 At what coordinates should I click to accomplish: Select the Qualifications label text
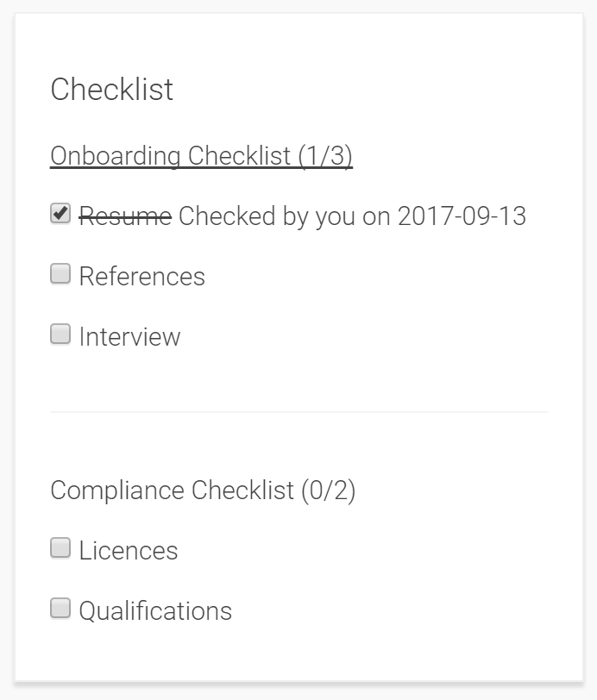pyautogui.click(x=155, y=611)
